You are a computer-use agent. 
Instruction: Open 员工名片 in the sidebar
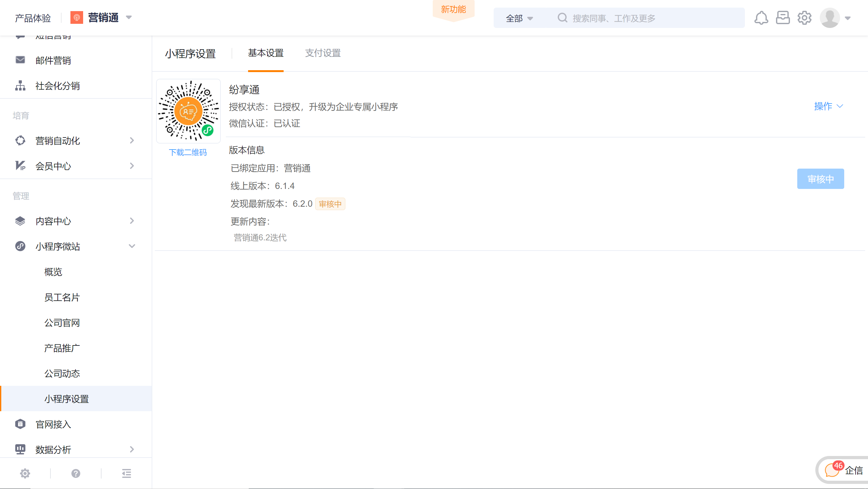62,297
